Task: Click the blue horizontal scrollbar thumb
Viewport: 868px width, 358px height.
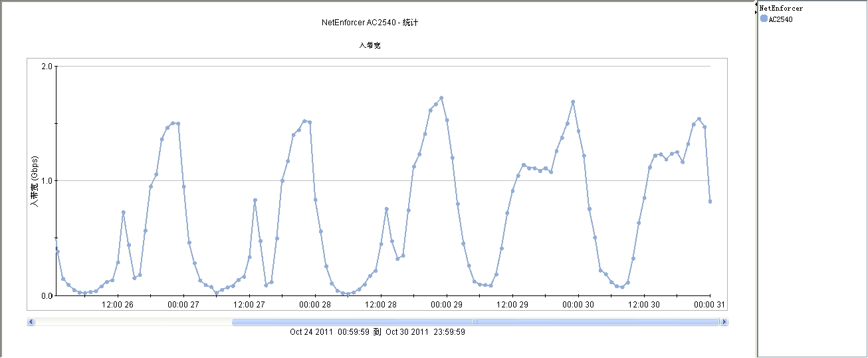Action: click(x=475, y=322)
